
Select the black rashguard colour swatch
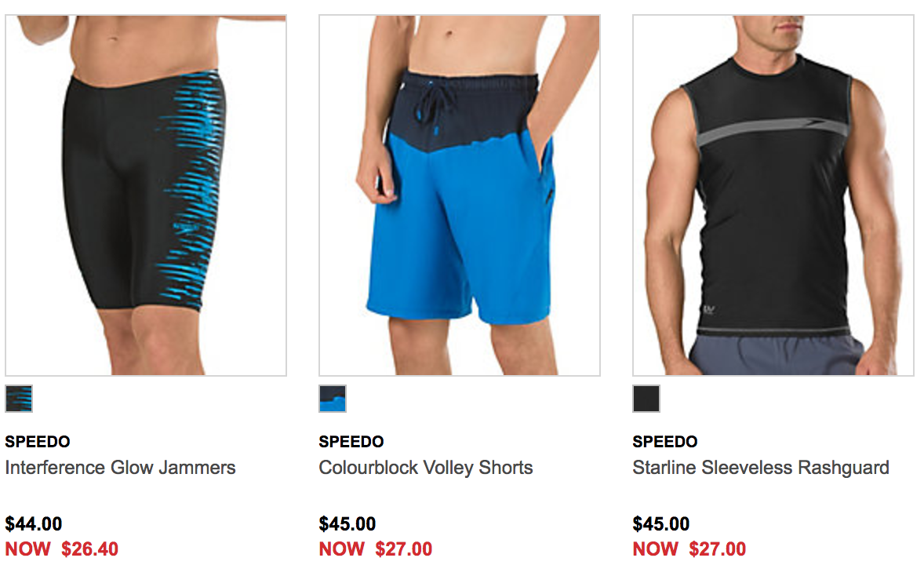tap(646, 399)
